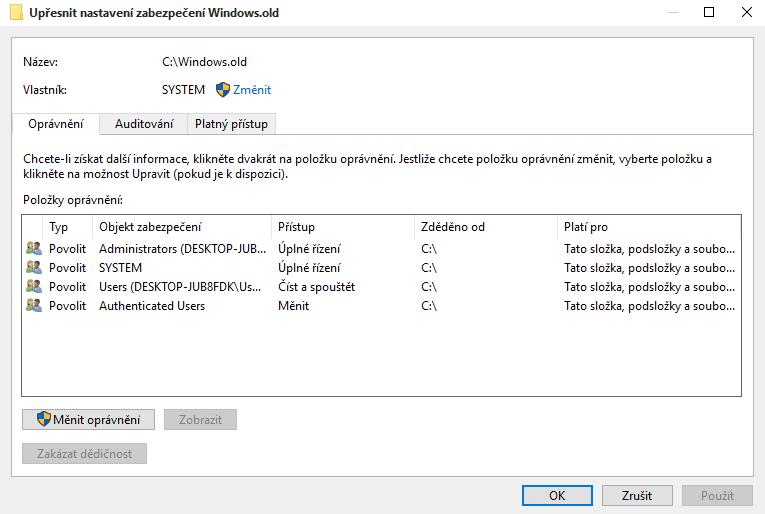Click C:\ inherited-from value in Users row

click(429, 287)
